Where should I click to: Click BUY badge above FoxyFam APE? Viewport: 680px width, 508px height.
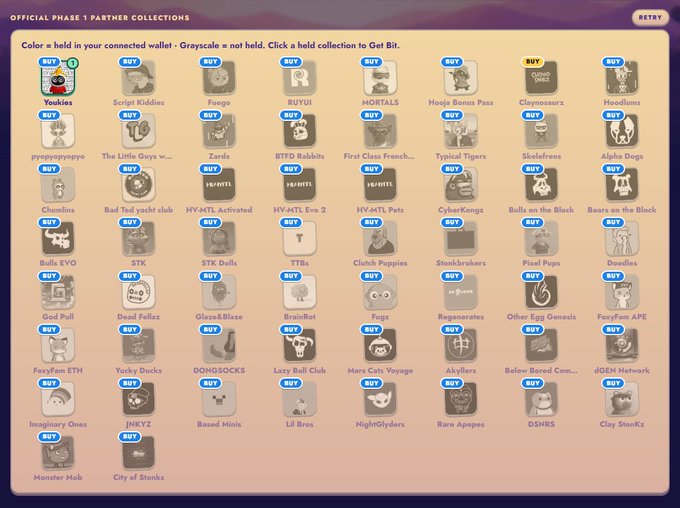point(613,276)
